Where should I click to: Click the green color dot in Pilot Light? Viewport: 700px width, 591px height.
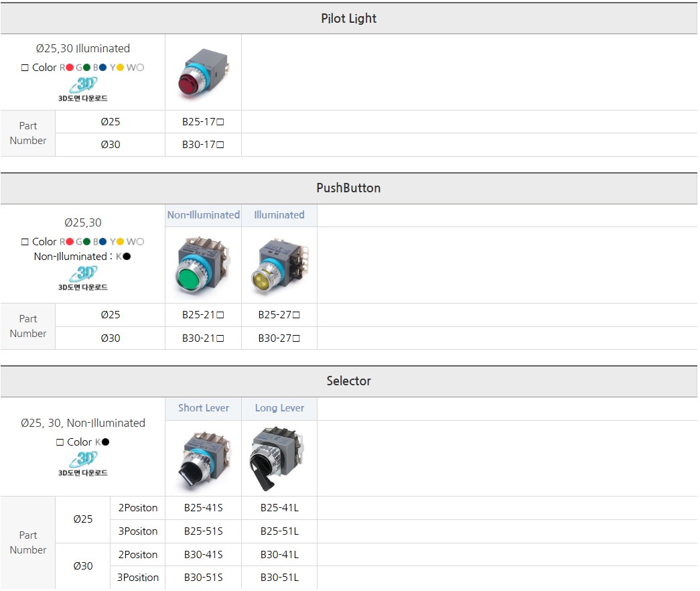tap(86, 68)
